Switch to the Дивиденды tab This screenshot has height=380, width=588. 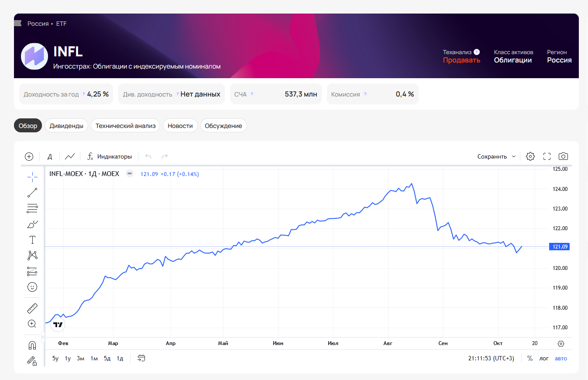click(66, 126)
